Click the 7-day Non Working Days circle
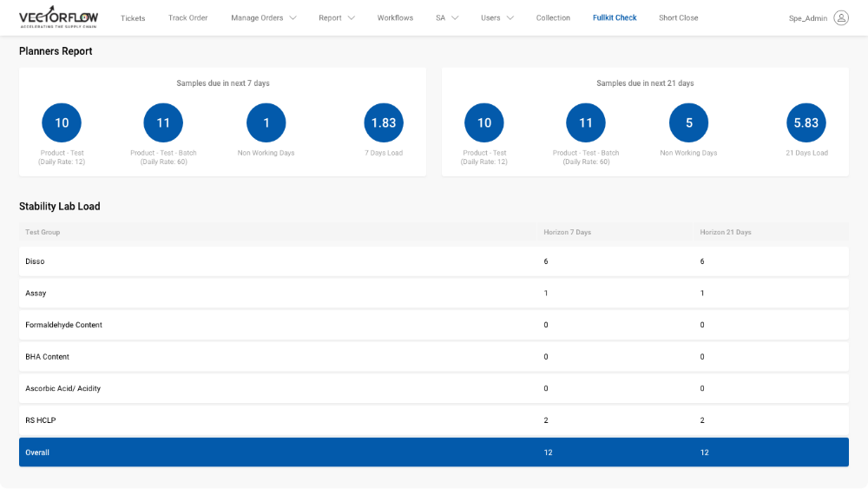Viewport: 868px width, 489px height. [266, 122]
